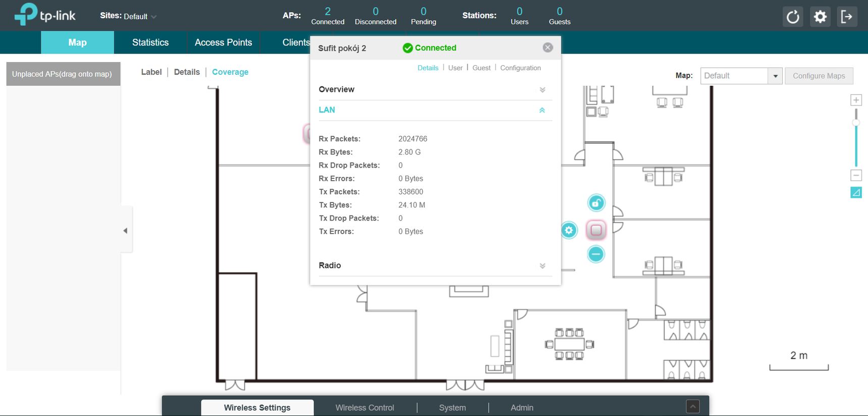Click the Configure Maps button

pyautogui.click(x=819, y=76)
